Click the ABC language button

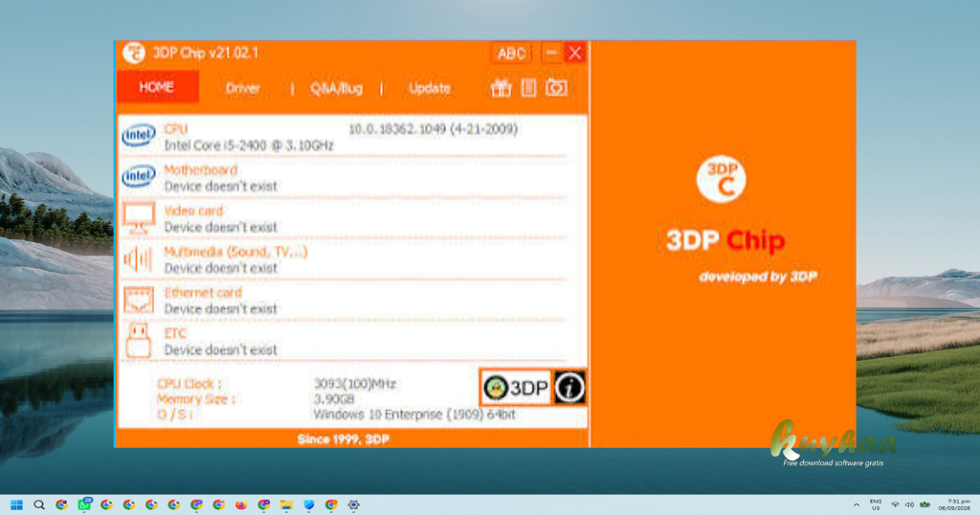pyautogui.click(x=511, y=53)
